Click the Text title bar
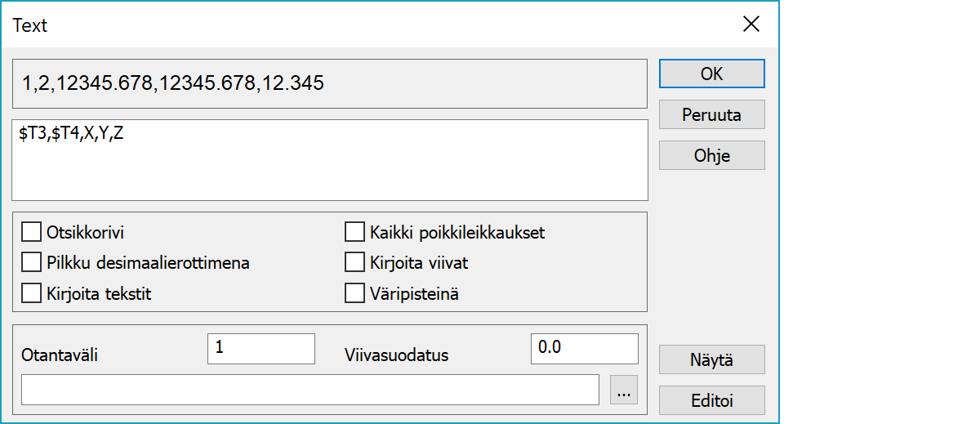The width and height of the screenshot is (980, 424). 327,25
